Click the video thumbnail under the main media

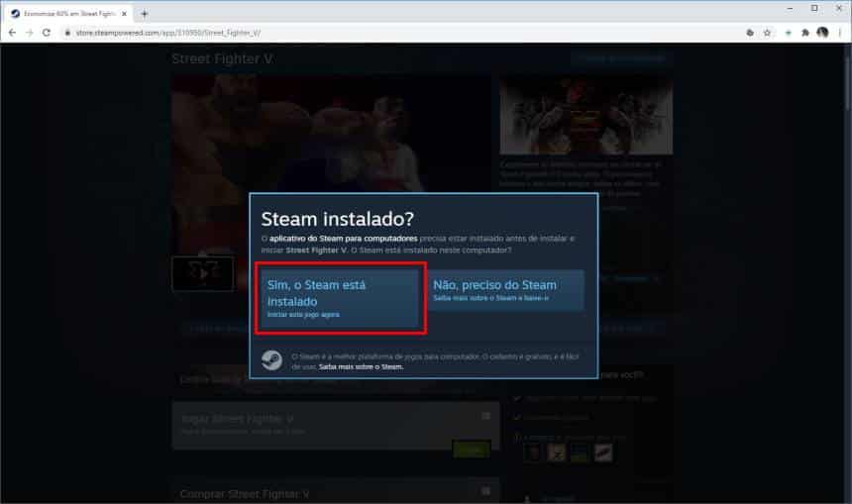click(203, 273)
